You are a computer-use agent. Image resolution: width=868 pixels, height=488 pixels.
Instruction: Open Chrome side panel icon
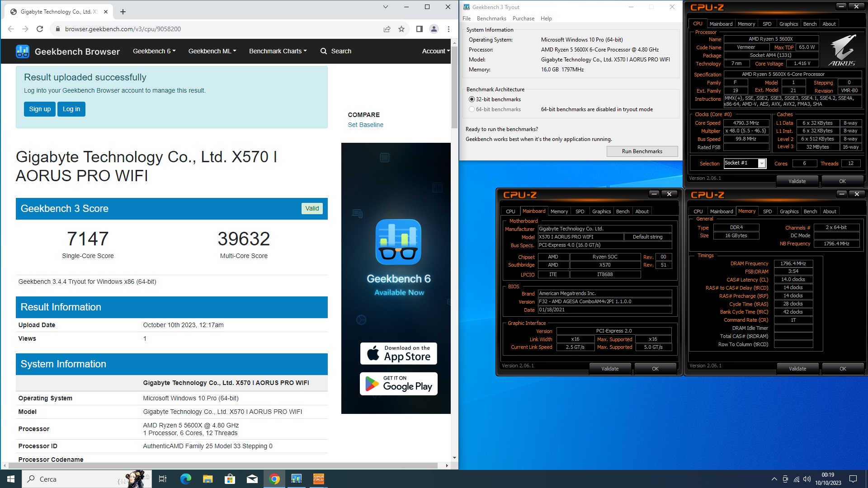pyautogui.click(x=420, y=29)
